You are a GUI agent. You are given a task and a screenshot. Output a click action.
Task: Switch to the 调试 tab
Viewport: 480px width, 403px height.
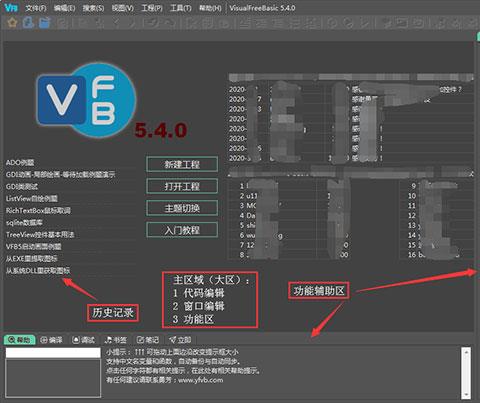[84, 340]
